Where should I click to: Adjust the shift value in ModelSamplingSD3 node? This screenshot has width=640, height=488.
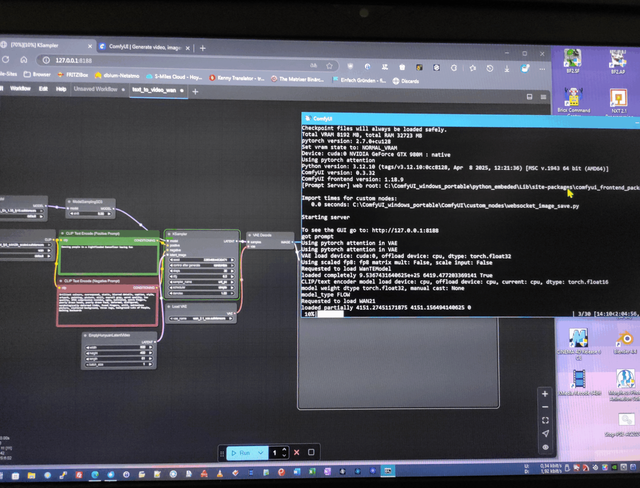[x=91, y=213]
